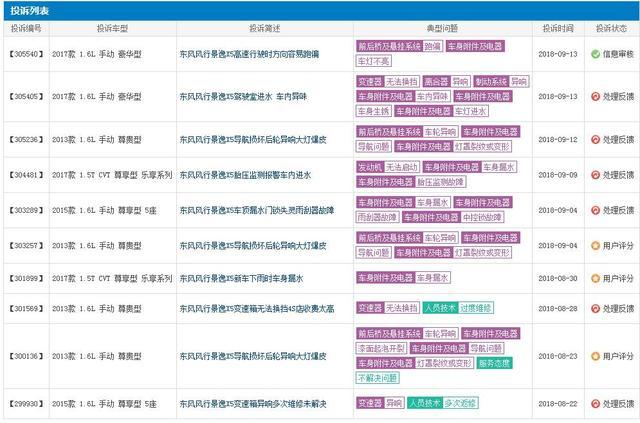Click 发动机 tag in row 304481
640x423 pixels.
pos(370,167)
